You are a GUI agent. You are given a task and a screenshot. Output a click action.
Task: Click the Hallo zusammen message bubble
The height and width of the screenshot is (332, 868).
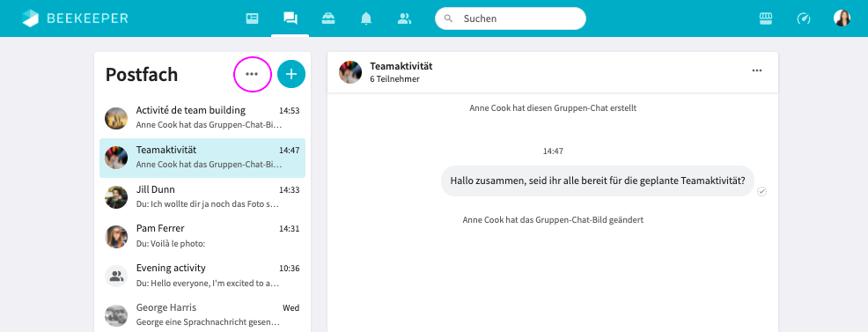click(x=598, y=181)
